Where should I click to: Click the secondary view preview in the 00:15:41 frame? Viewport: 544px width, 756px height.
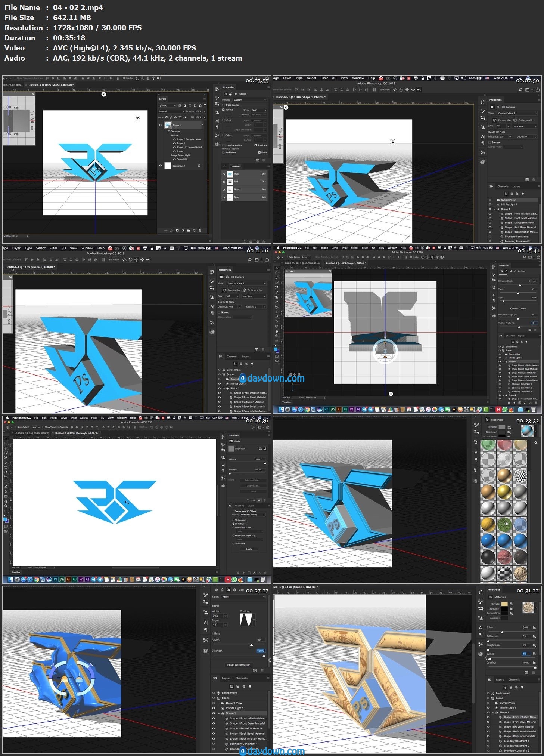[308, 294]
